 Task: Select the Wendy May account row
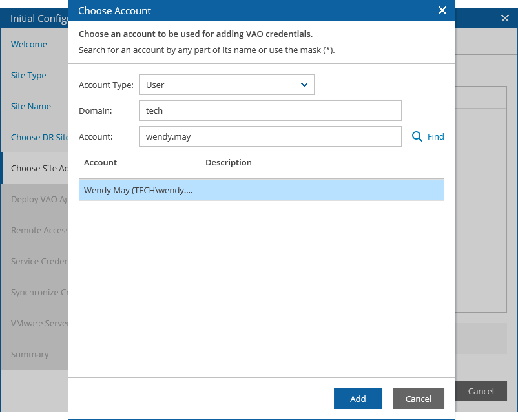[x=262, y=190]
